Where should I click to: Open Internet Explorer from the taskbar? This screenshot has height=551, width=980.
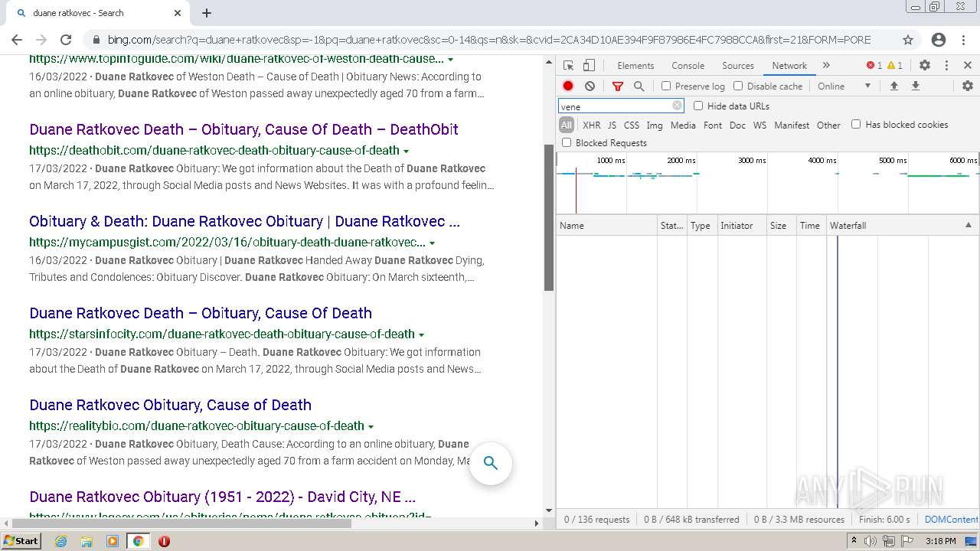[x=61, y=541]
